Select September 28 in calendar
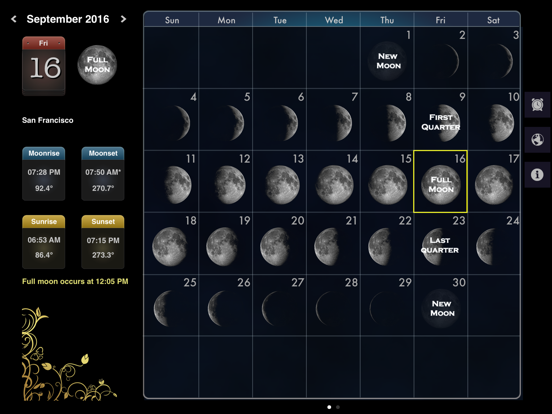This screenshot has height=414, width=552. tap(333, 305)
